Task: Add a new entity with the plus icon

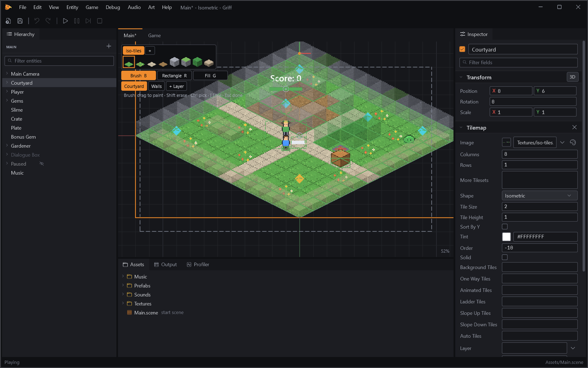Action: tap(109, 46)
